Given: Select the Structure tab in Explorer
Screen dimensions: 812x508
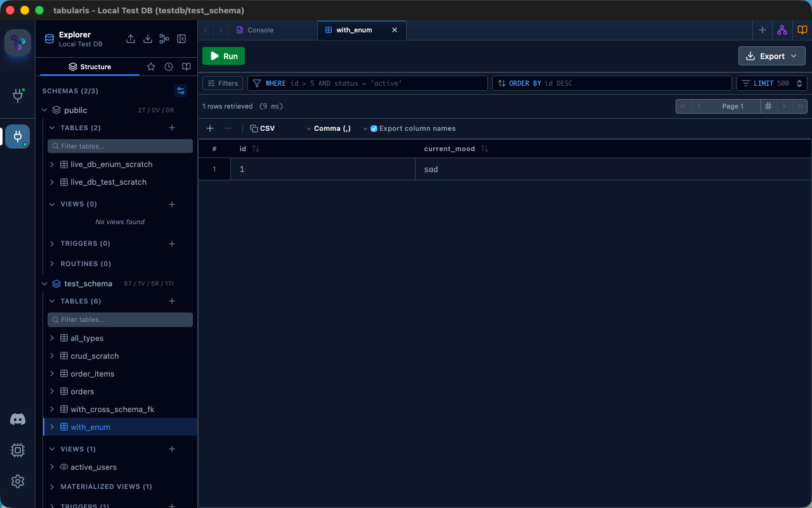Looking at the screenshot, I should click(x=89, y=67).
